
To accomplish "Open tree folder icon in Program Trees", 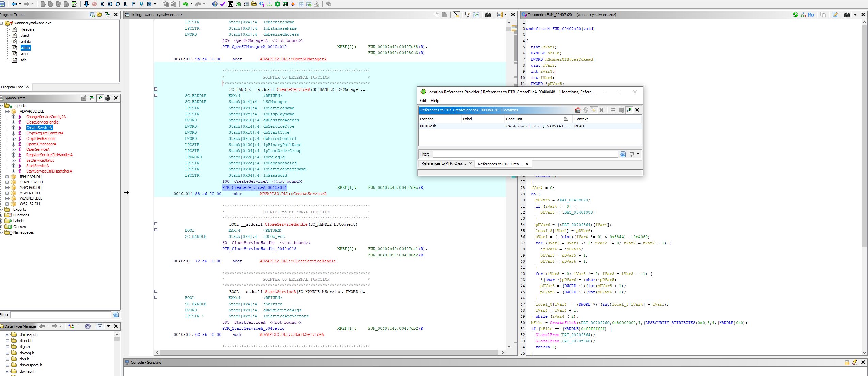I will pos(99,15).
